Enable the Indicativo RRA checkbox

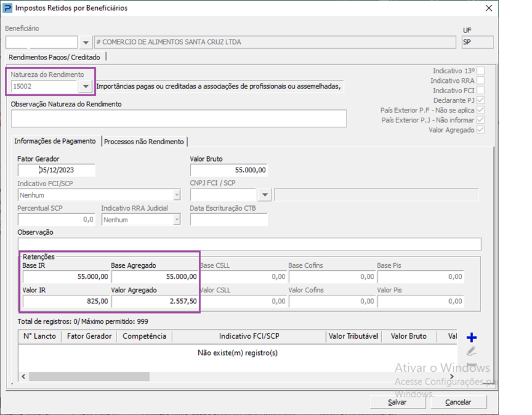[480, 80]
